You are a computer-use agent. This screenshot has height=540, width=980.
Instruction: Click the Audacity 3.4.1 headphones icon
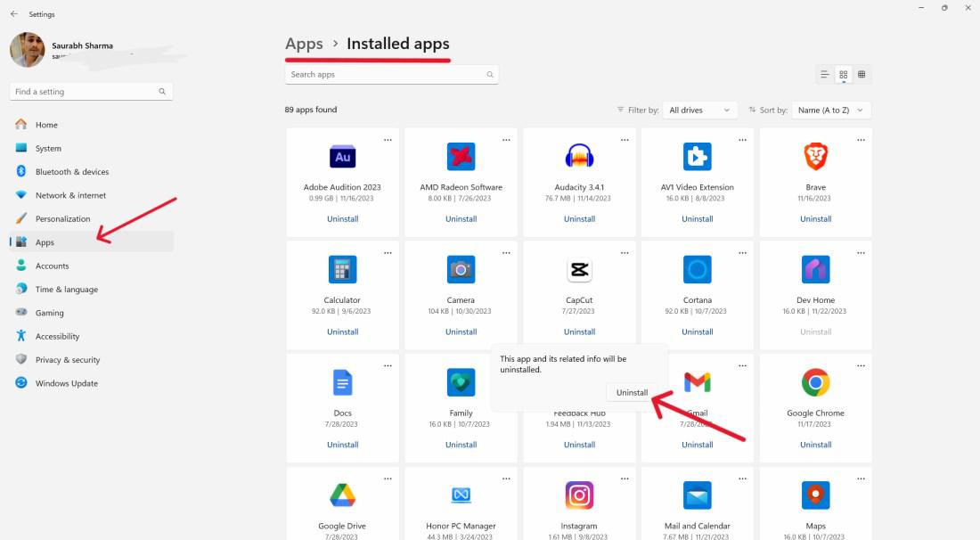click(x=579, y=156)
